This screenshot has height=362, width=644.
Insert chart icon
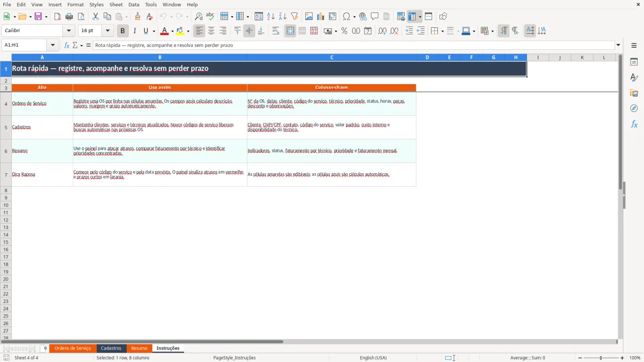(x=321, y=17)
